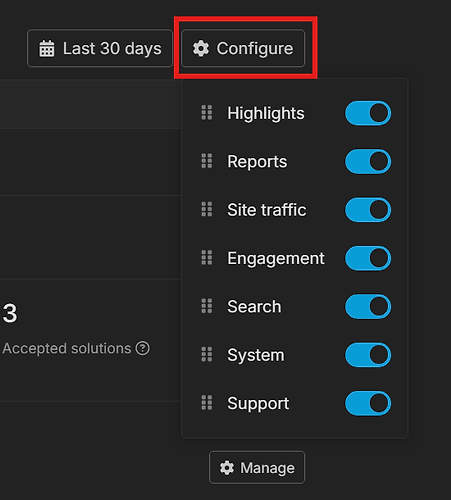Switch off the Site traffic toggle
Viewport: 451px width, 500px height.
pos(368,210)
